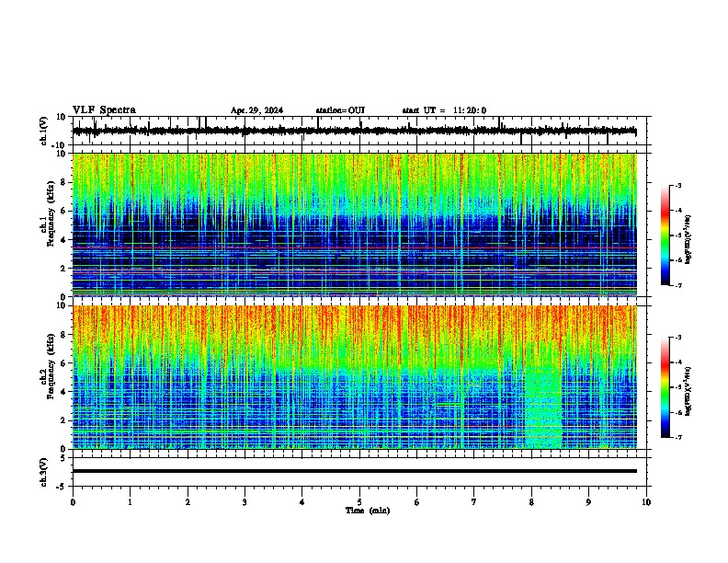Screen dimensions: 728x563
Task: Click the ch.1 spectrogram color scale bar
Action: coord(665,236)
